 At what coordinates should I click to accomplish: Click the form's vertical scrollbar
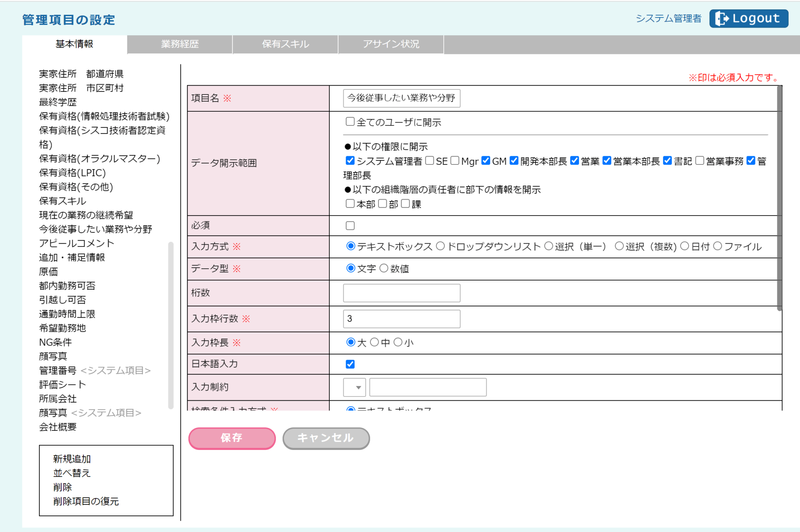779,195
